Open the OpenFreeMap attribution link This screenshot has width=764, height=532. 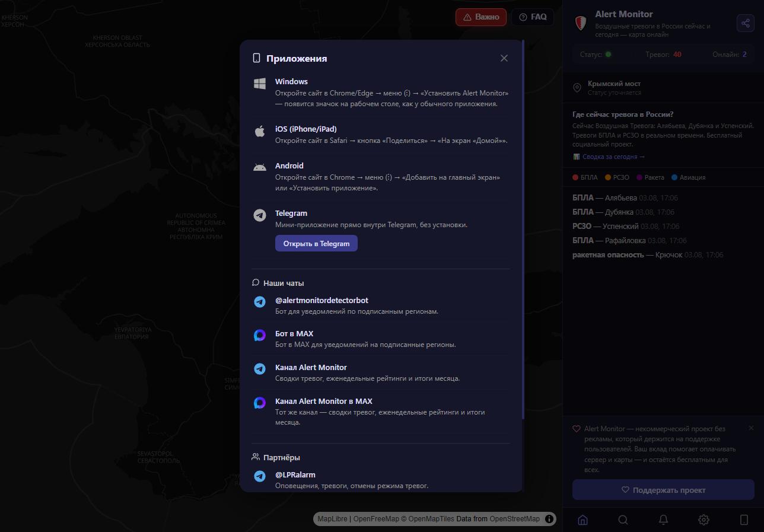point(376,519)
